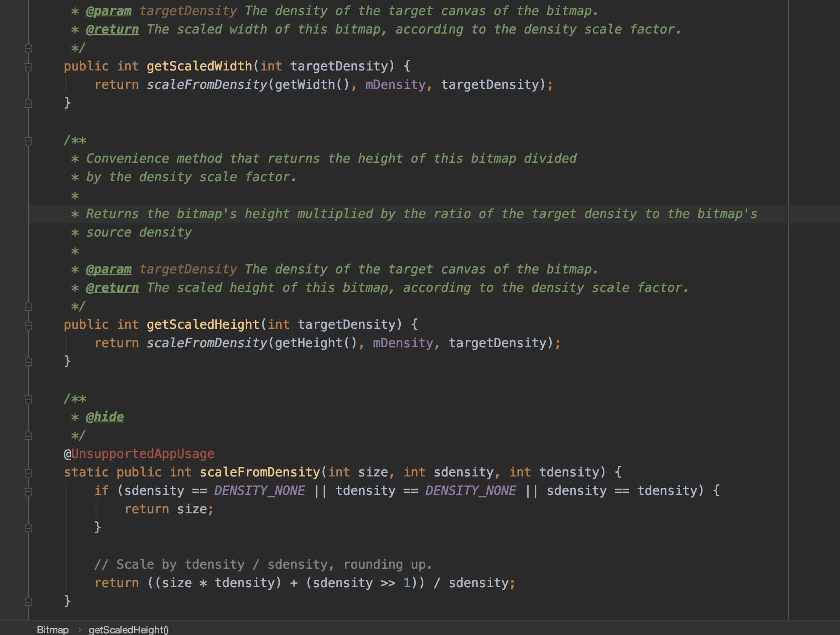This screenshot has width=840, height=635.
Task: Collapse the getScaledHeight Javadoc comment block
Action: point(29,141)
